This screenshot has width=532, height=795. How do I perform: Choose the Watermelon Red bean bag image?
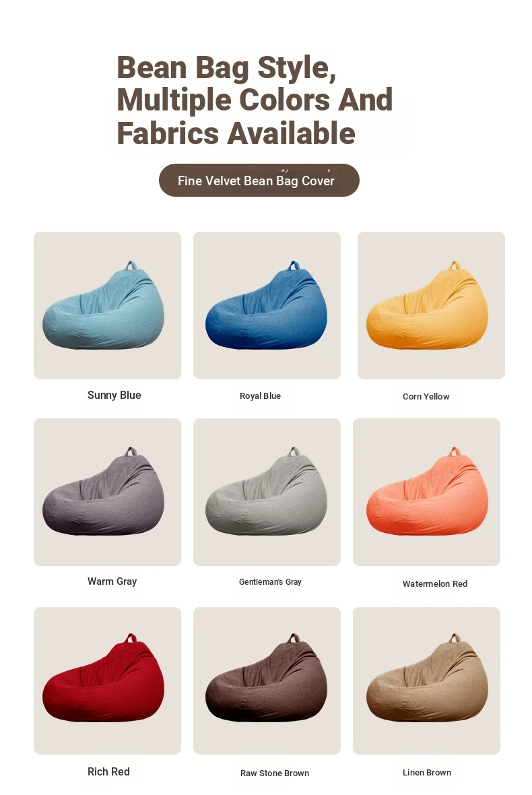427,492
